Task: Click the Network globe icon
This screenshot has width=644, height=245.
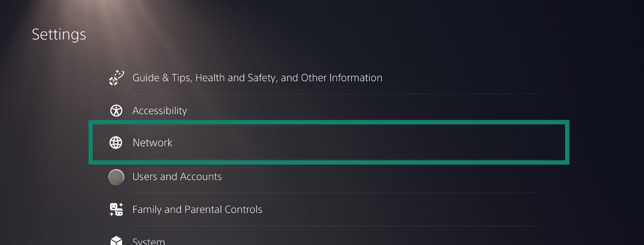Action: (116, 142)
